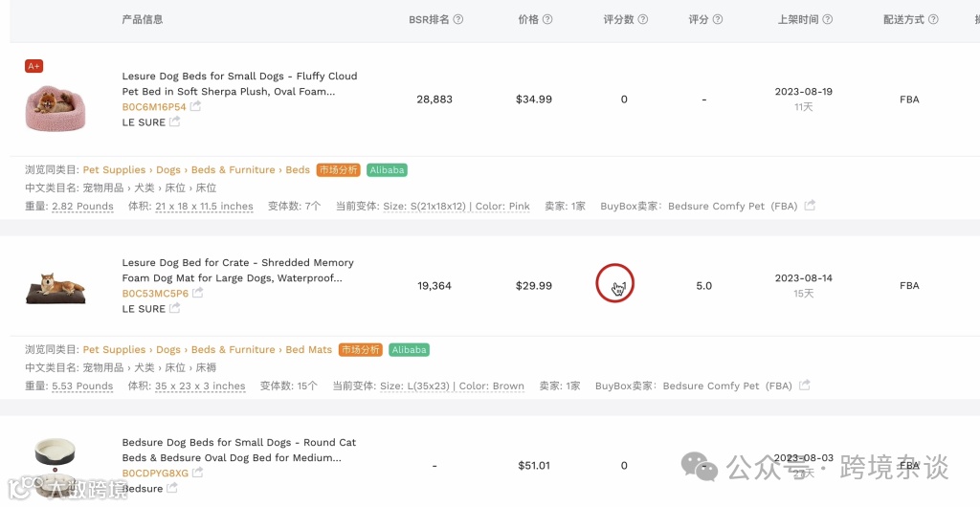This screenshot has width=980, height=507.
Task: Click external link icon after Brown variant's BuyBox seller
Action: 805,386
